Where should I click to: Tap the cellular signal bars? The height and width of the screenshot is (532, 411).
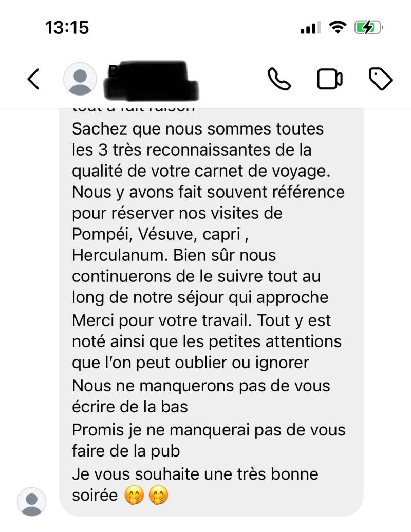[x=310, y=28]
